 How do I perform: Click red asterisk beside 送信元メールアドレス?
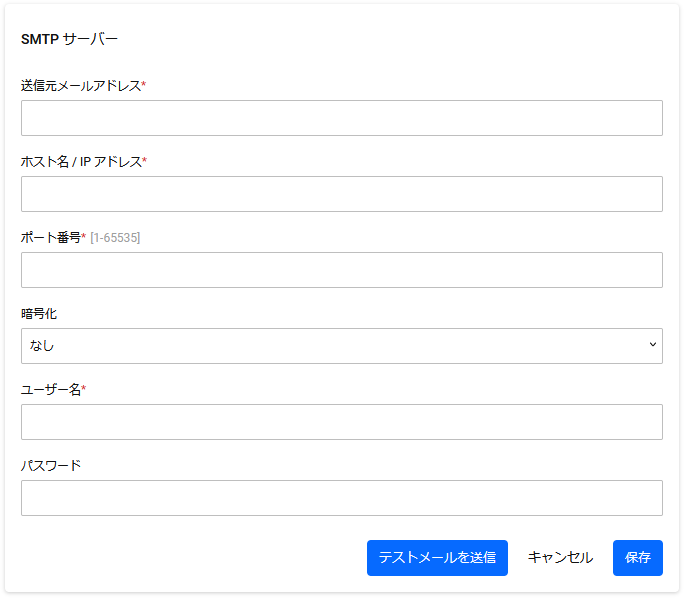pyautogui.click(x=144, y=83)
